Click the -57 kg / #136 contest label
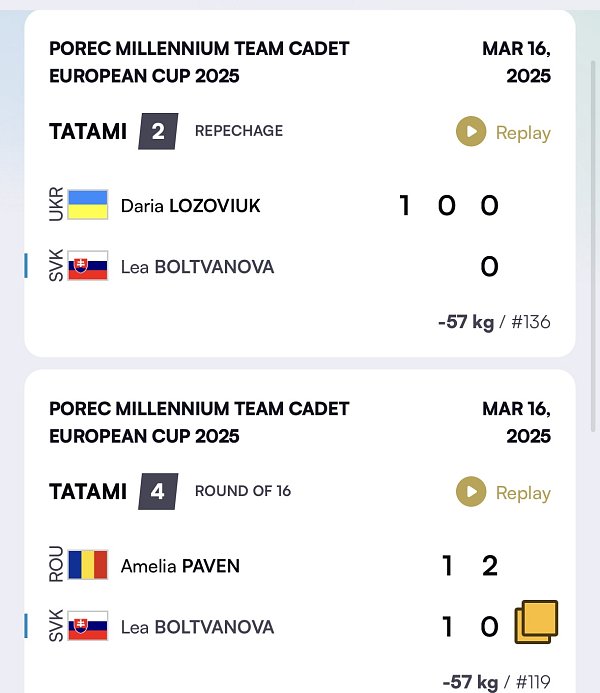This screenshot has height=693, width=600. click(x=494, y=322)
